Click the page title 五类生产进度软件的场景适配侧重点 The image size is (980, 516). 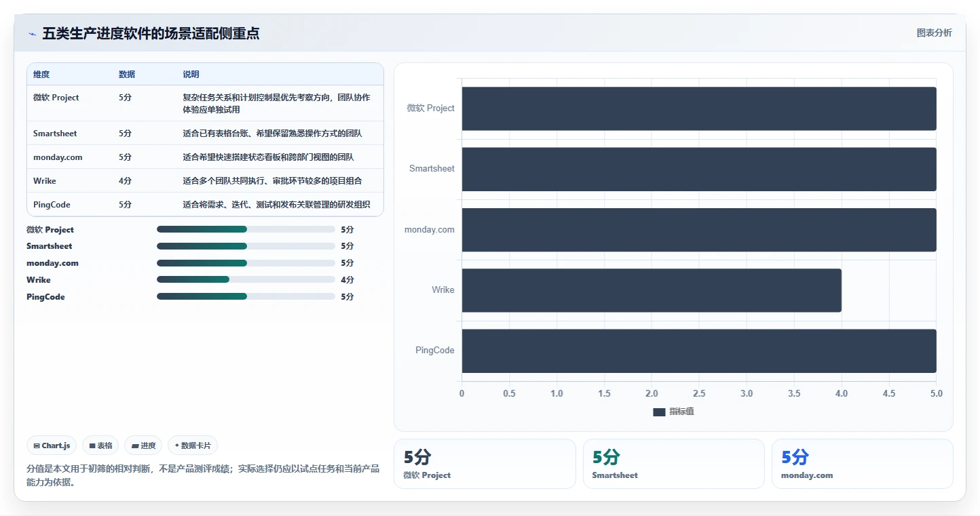tap(151, 34)
